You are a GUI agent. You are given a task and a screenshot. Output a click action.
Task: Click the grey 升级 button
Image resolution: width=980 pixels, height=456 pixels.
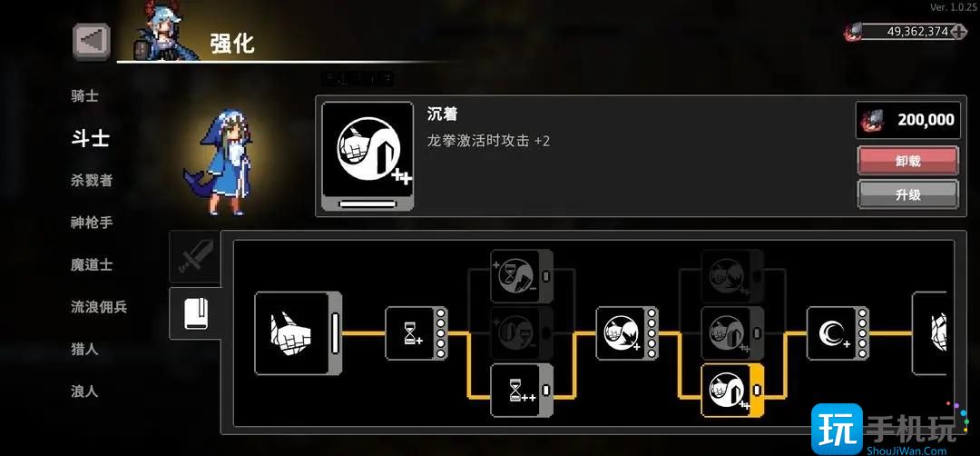907,194
